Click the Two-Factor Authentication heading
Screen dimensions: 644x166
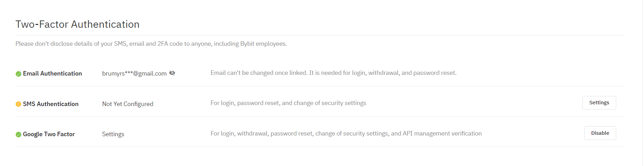pyautogui.click(x=77, y=24)
